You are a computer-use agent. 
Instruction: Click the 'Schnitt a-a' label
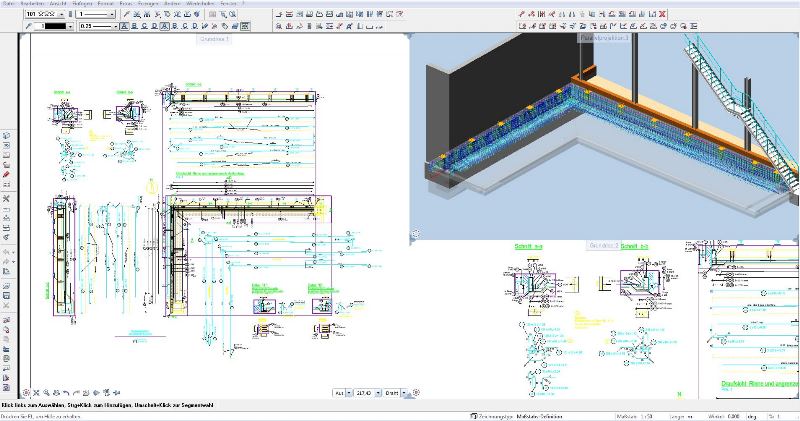click(x=529, y=246)
